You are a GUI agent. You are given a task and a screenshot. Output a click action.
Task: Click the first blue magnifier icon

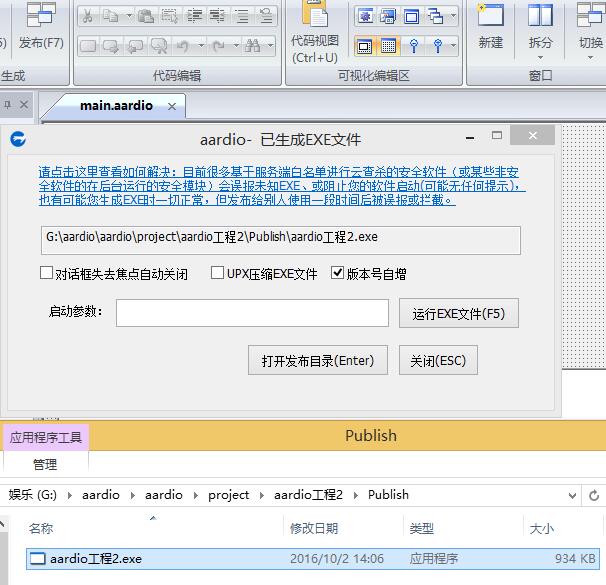click(x=414, y=46)
